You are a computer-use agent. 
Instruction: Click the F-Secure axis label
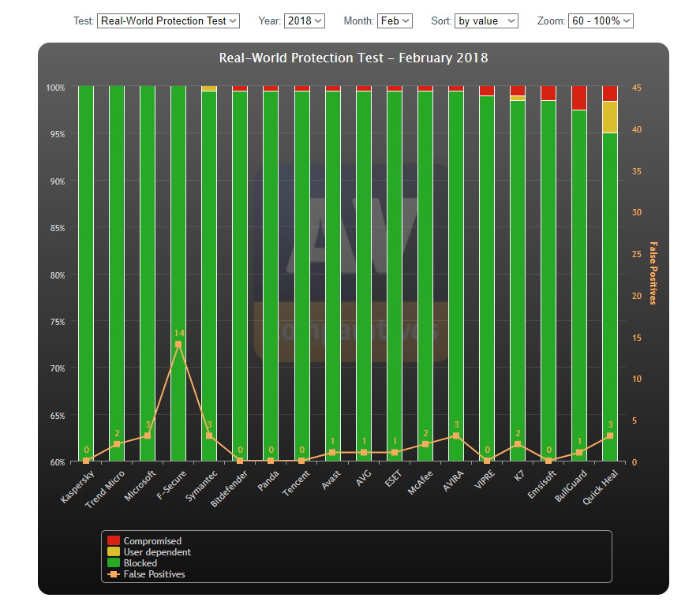171,484
